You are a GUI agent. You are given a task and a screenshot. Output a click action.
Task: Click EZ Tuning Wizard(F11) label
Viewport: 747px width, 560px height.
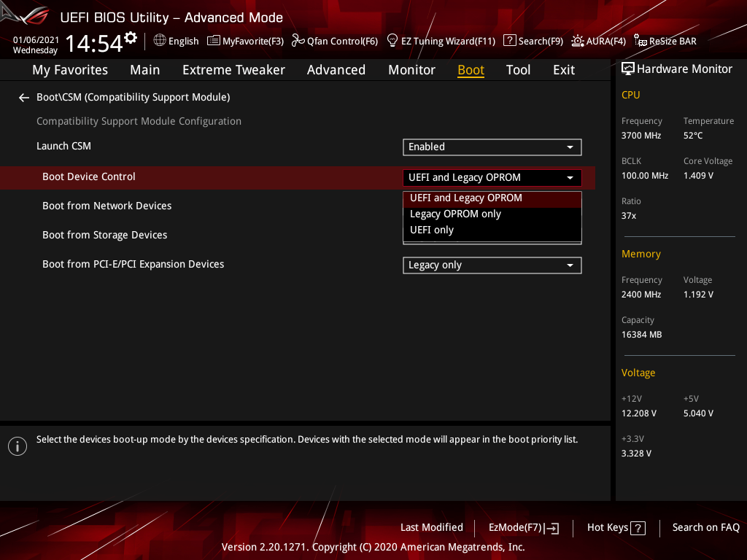(449, 42)
